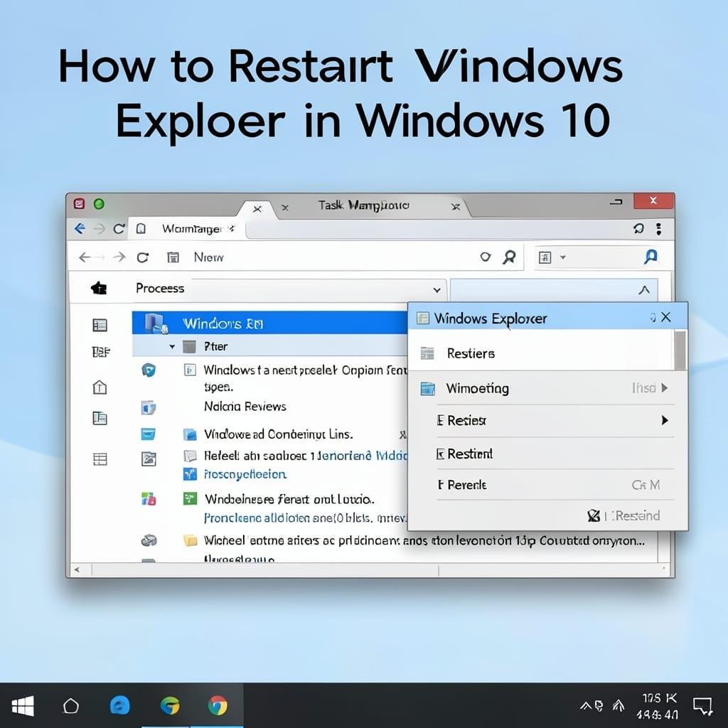Click the Resteind button in the popup

coord(624,515)
